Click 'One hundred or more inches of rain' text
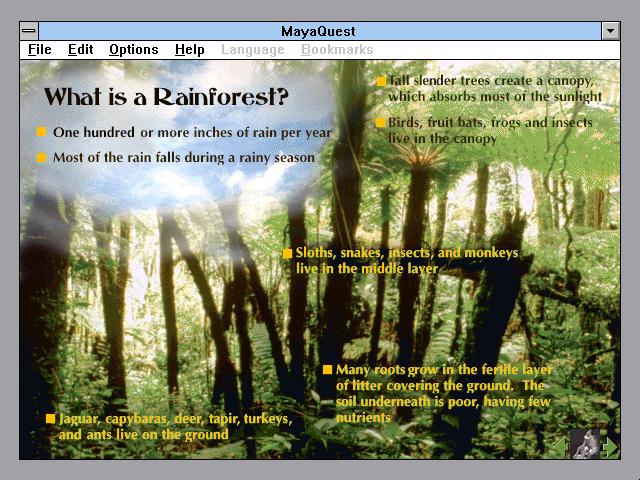640x480 pixels. [167, 132]
